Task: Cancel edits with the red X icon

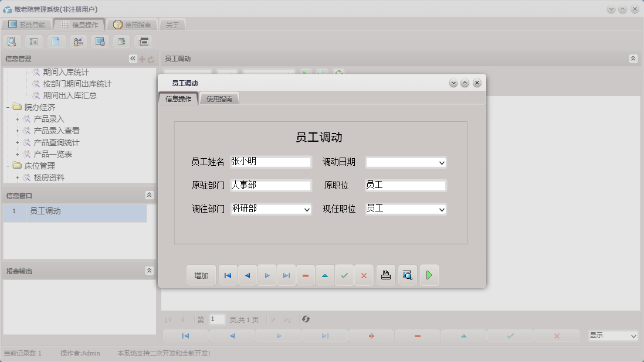Action: coord(364,275)
